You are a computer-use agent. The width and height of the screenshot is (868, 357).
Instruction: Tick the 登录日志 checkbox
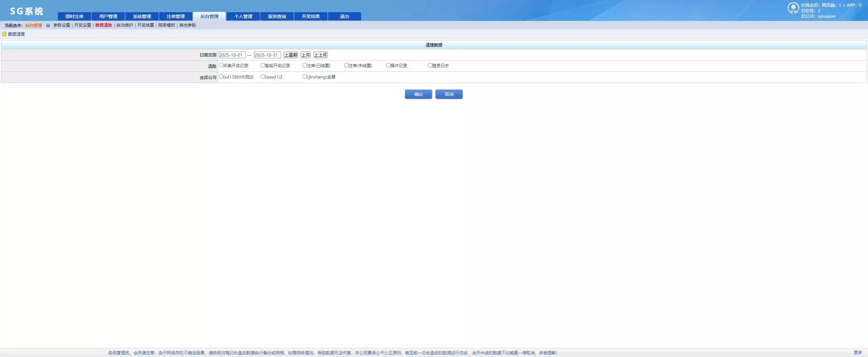coord(430,65)
